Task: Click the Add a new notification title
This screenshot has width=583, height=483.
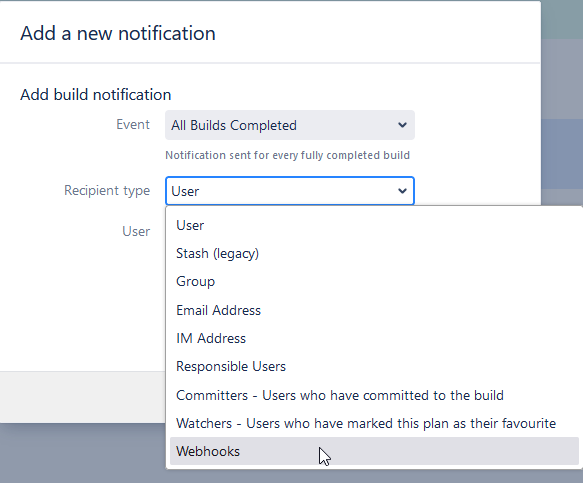Action: 118,33
